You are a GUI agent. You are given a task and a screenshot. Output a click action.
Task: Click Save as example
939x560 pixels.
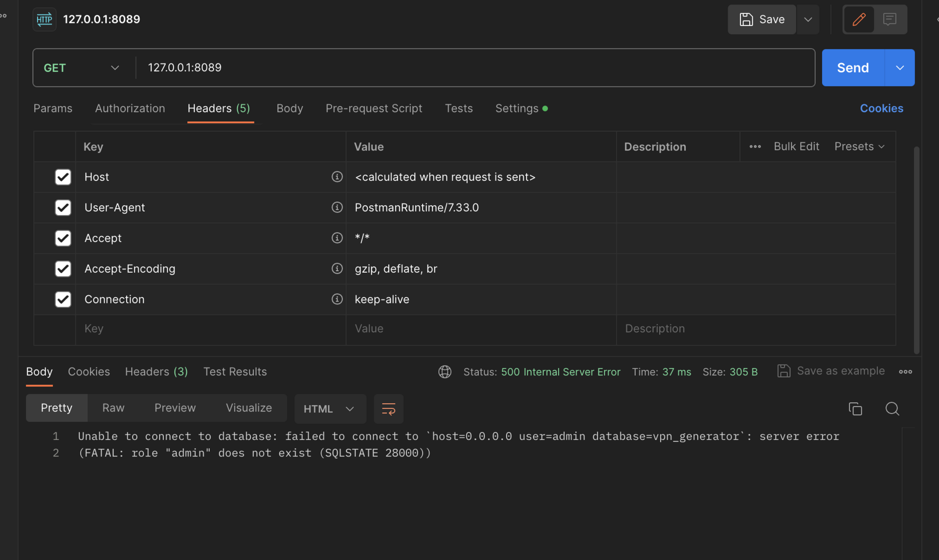[831, 371]
